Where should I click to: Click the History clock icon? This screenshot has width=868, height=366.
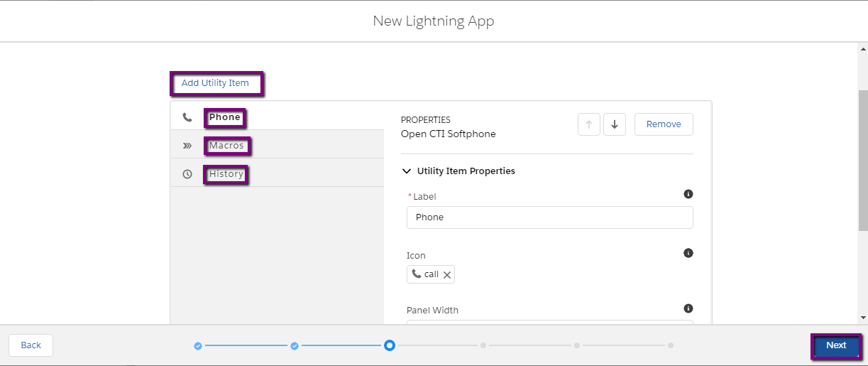click(x=187, y=174)
